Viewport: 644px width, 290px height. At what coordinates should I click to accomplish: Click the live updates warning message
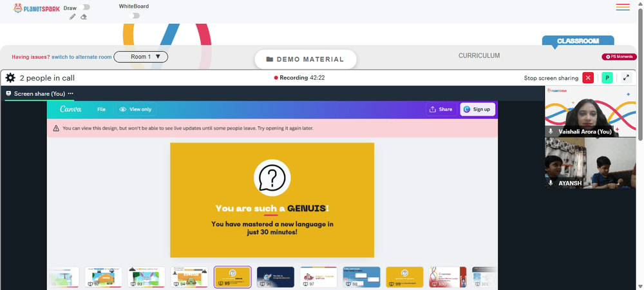pyautogui.click(x=187, y=128)
